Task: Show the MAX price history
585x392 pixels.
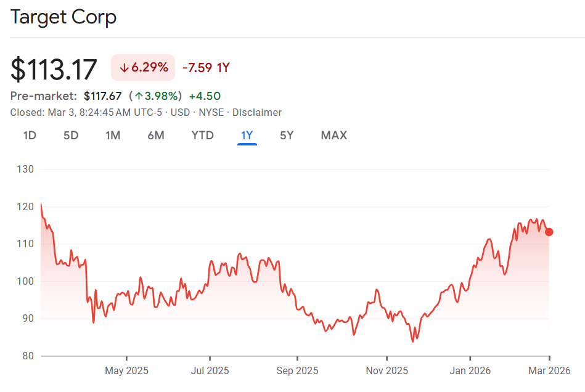Action: click(x=333, y=135)
